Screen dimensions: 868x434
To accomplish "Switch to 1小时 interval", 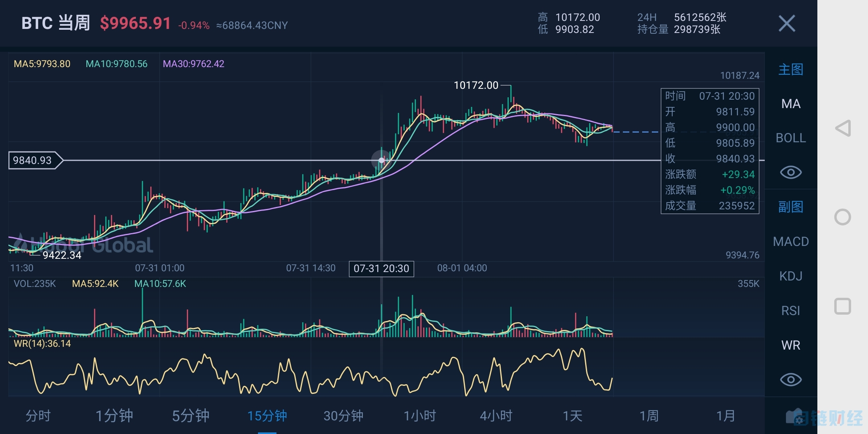I will pos(420,416).
